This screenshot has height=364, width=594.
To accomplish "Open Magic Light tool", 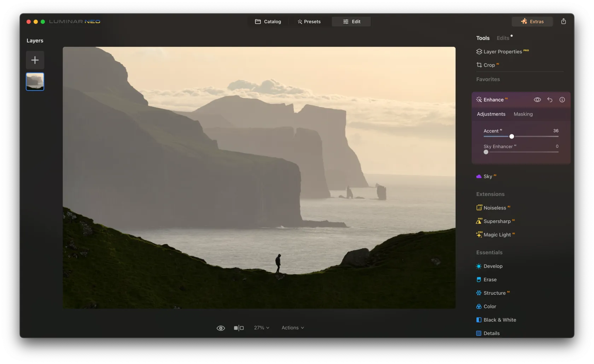I will (x=497, y=235).
